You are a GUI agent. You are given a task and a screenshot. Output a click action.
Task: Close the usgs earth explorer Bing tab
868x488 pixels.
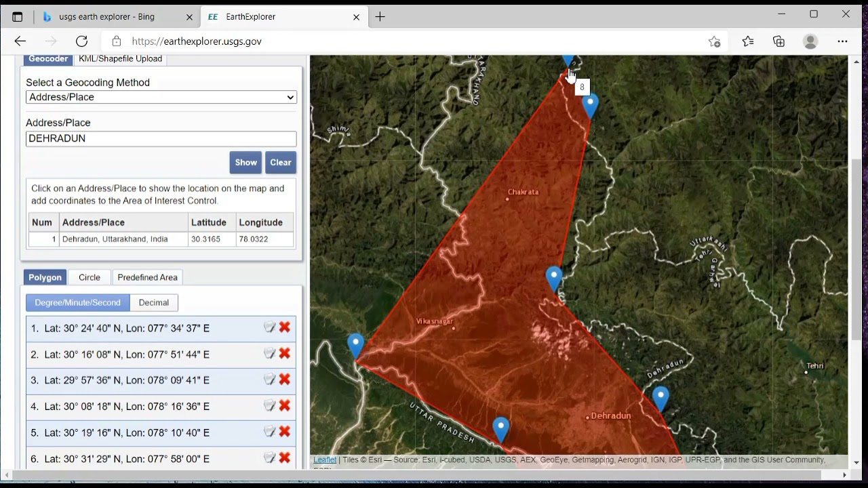click(x=190, y=17)
